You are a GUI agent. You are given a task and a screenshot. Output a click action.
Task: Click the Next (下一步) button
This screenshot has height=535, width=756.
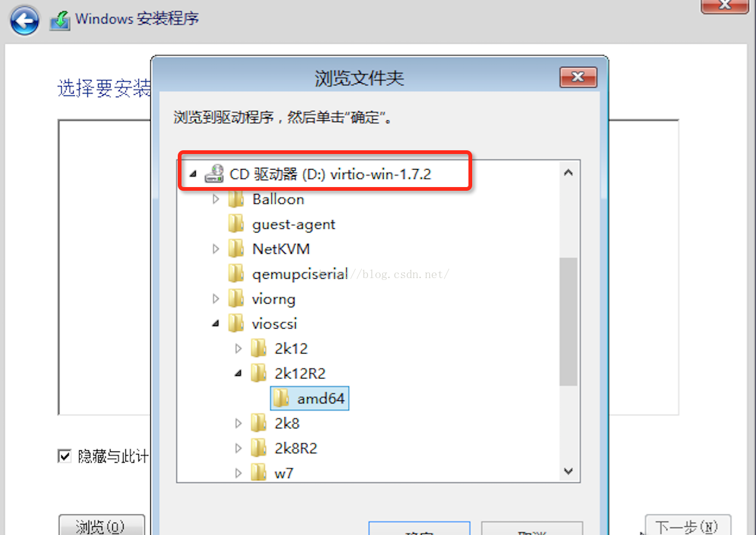[x=687, y=525]
